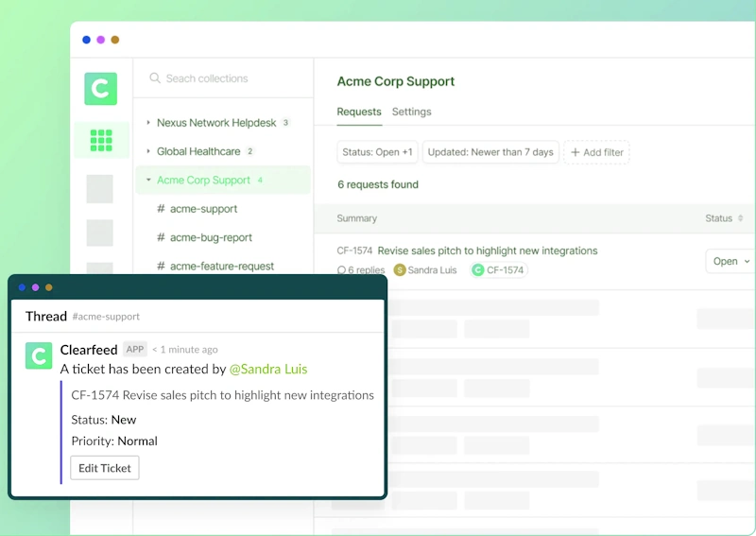756x536 pixels.
Task: Expand the Global Healthcare collection
Action: (x=148, y=151)
